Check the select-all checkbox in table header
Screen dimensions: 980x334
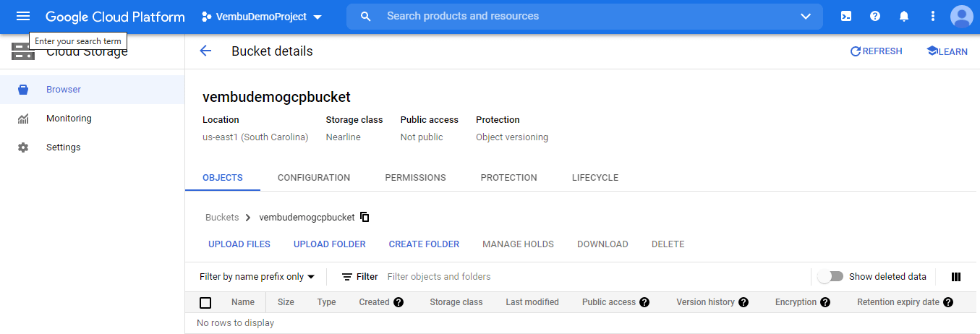(x=205, y=302)
